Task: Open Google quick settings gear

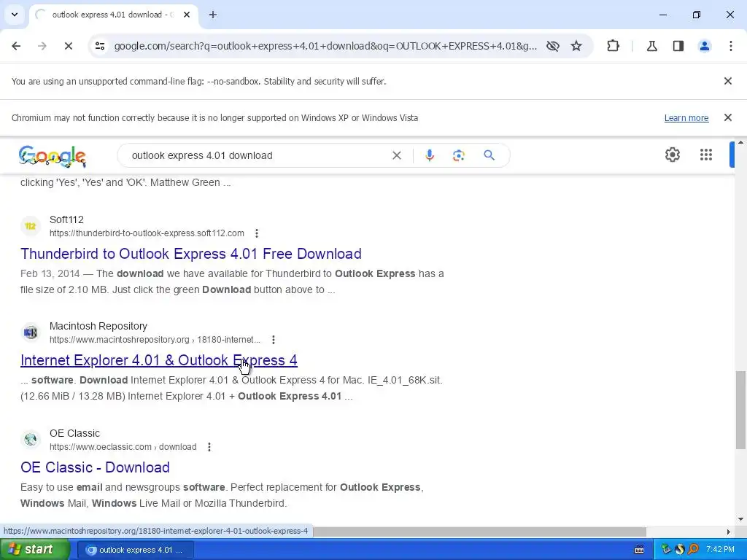Action: click(x=673, y=155)
